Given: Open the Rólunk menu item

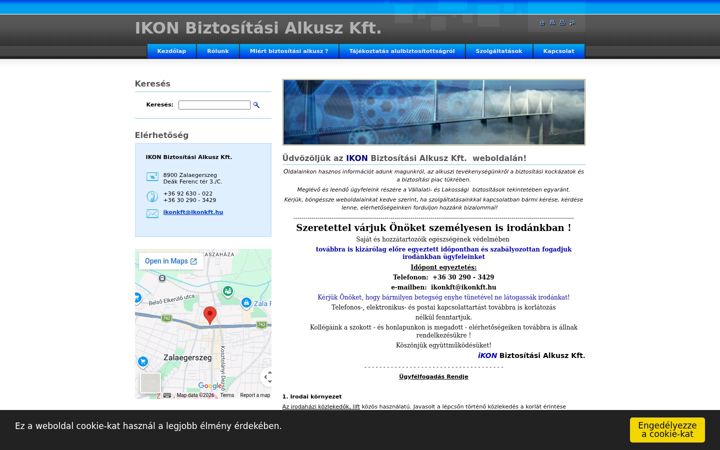Looking at the screenshot, I should 218,51.
